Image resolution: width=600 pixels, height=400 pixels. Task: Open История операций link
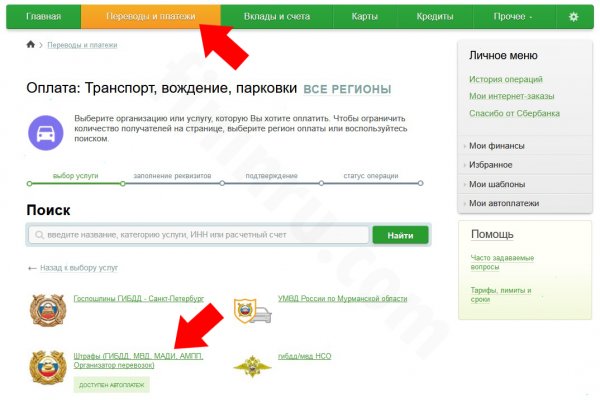[x=506, y=79]
